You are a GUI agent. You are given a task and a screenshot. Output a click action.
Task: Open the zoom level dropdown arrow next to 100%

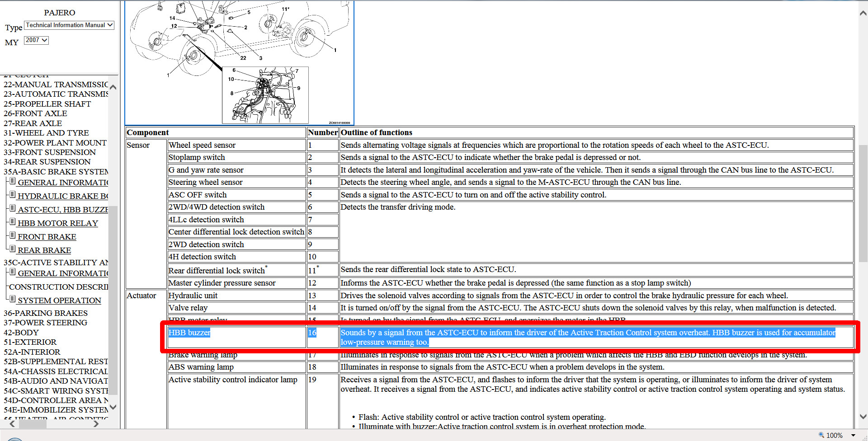tap(853, 436)
